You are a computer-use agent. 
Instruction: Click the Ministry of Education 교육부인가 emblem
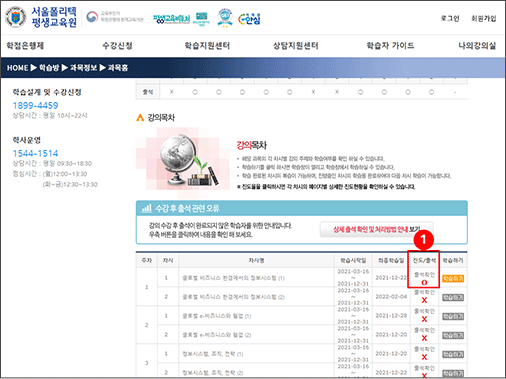click(92, 17)
